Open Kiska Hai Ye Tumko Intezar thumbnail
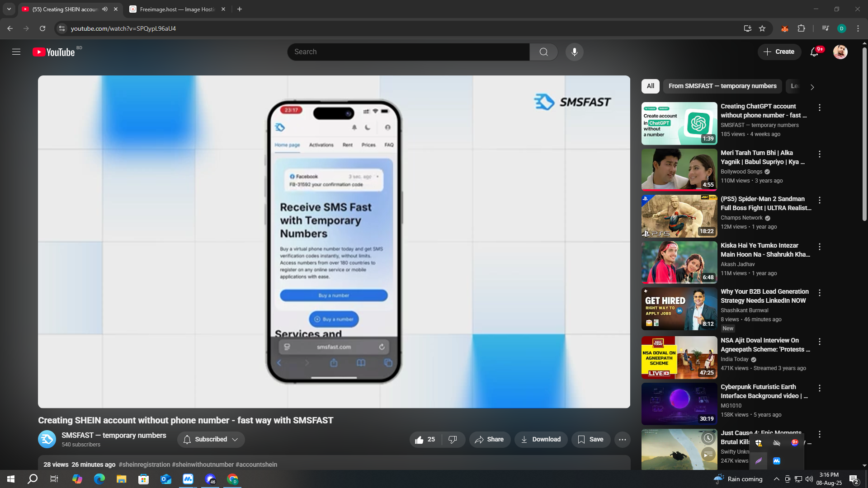This screenshot has width=868, height=488. 679,263
